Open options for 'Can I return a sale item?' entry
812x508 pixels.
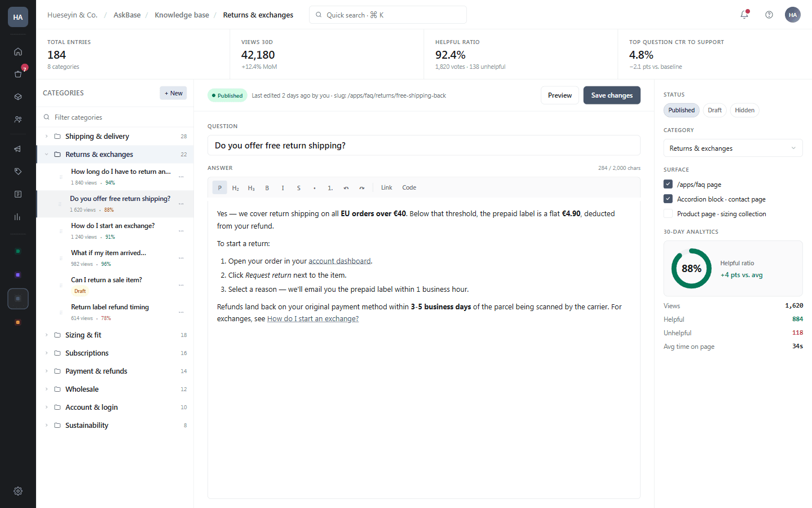(182, 285)
